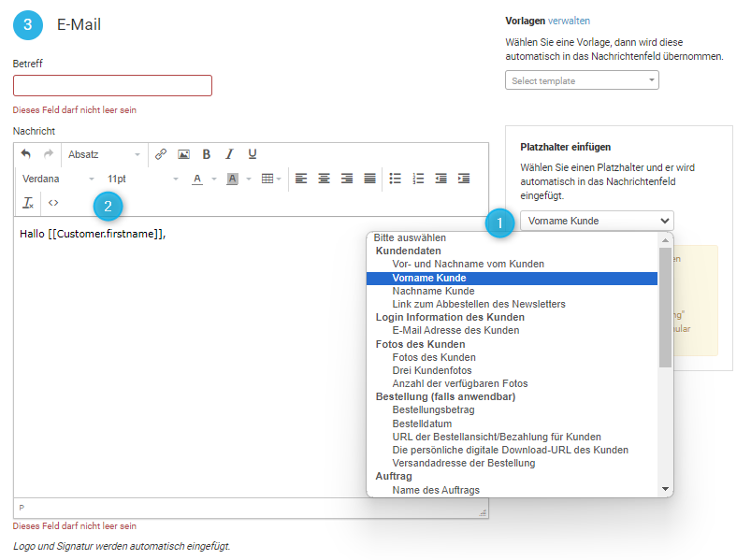Viewport: 751px width, 560px height.
Task: Insert a bulleted list
Action: (395, 179)
